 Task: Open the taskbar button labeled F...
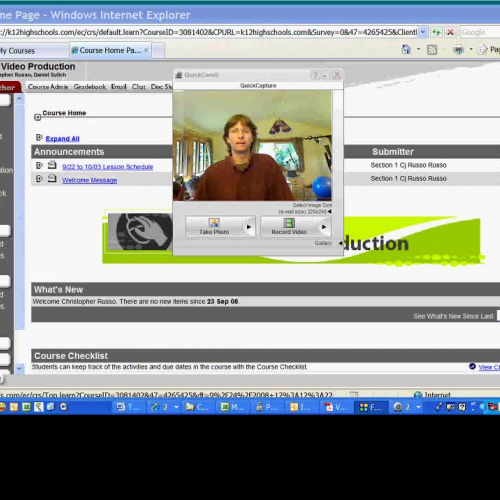[x=372, y=407]
